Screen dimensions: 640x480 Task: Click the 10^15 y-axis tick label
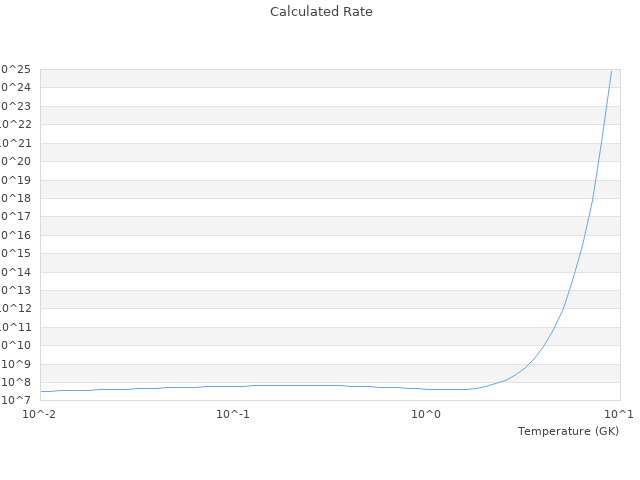pos(16,253)
